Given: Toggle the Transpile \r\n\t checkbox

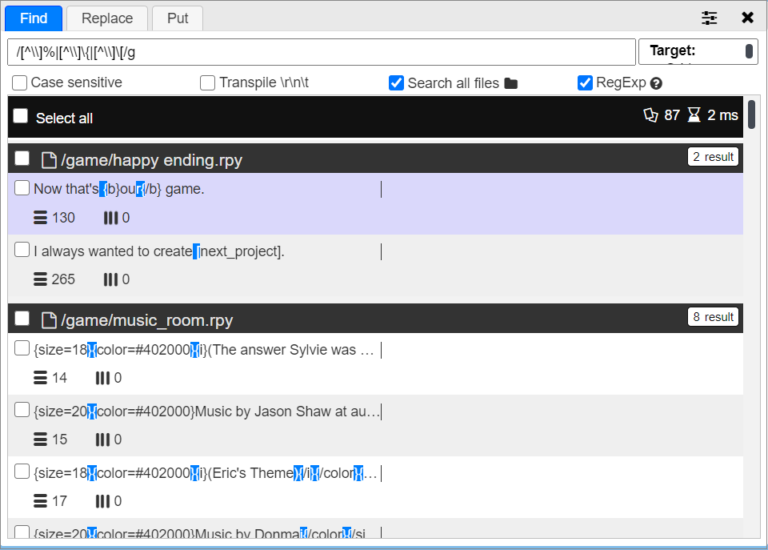Looking at the screenshot, I should 208,83.
